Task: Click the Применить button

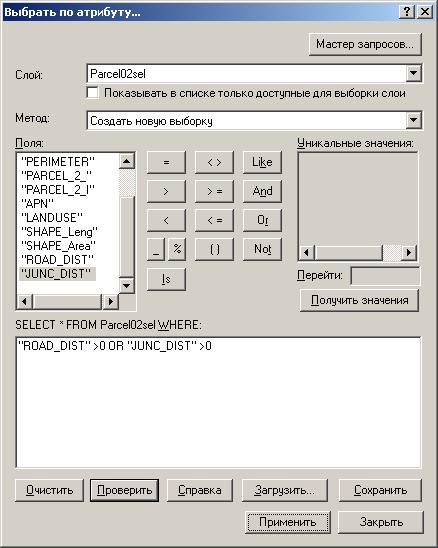Action: (x=288, y=522)
